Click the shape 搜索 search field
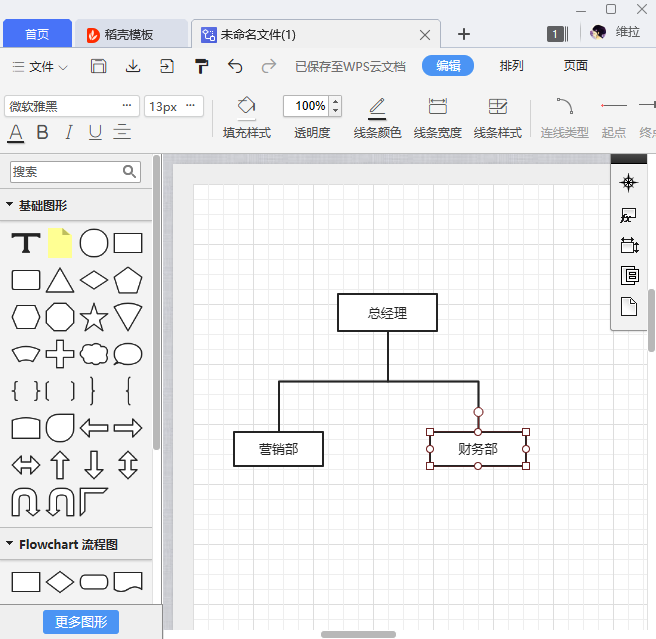Screen dimensions: 656x639 [75, 172]
